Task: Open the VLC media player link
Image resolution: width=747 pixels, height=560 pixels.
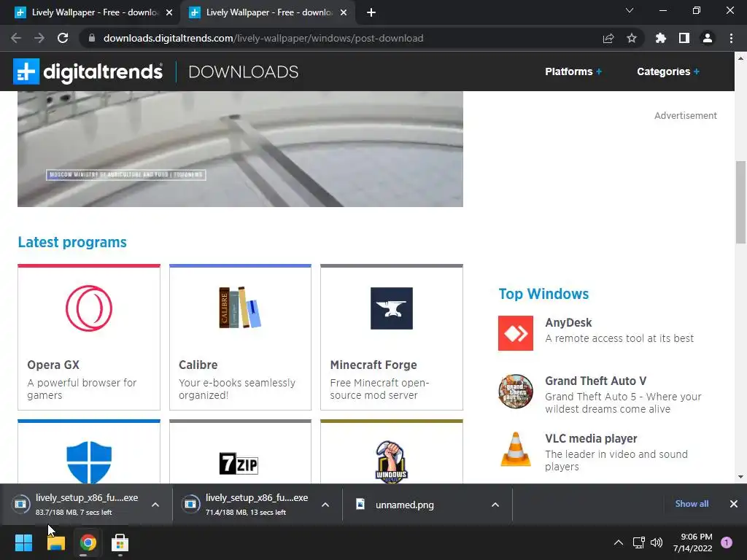Action: [591, 438]
